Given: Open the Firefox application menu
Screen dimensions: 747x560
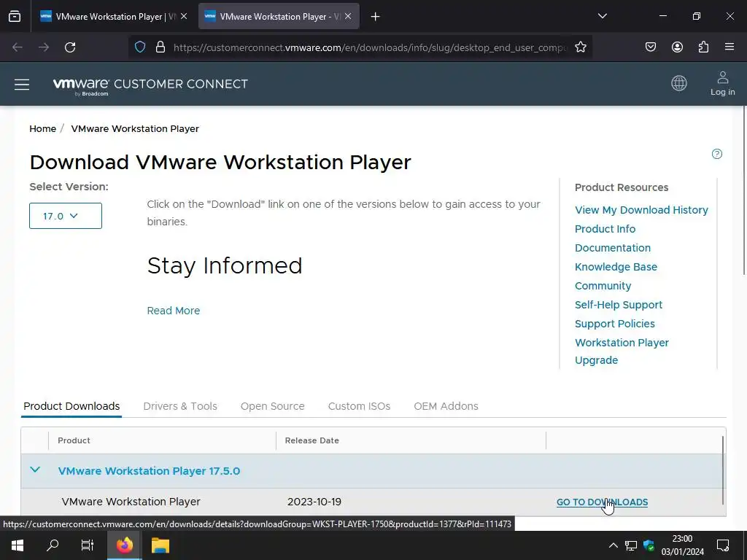Looking at the screenshot, I should click(729, 47).
